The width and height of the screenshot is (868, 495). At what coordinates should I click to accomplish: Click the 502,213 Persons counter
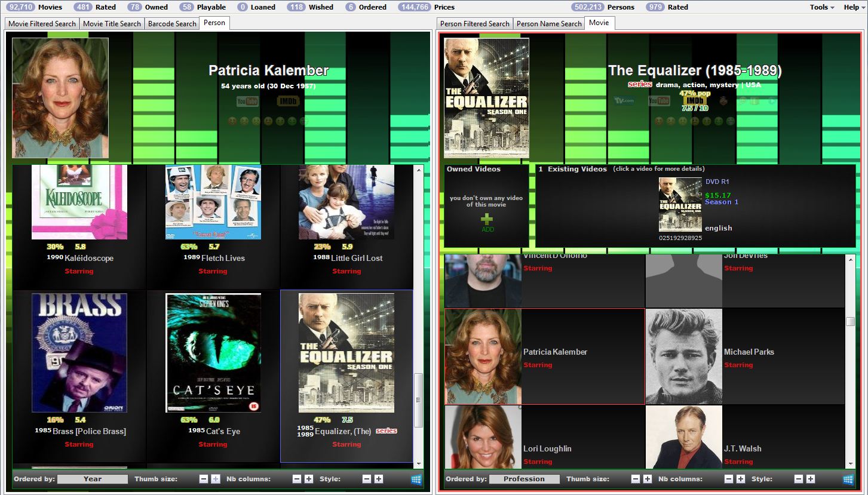point(603,7)
